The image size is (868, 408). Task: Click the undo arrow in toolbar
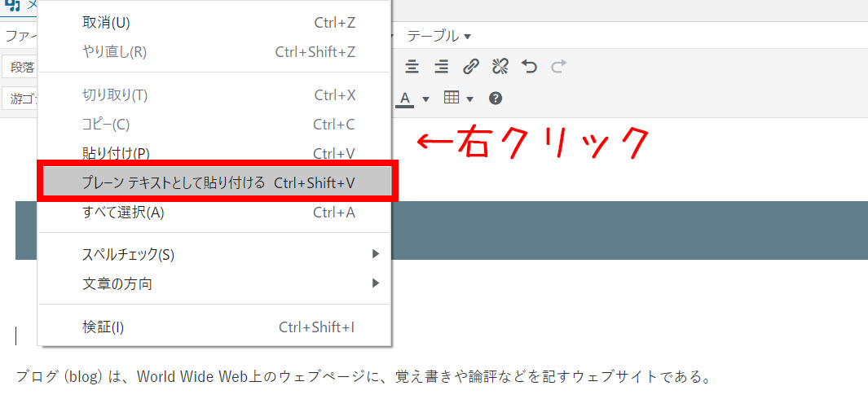530,67
